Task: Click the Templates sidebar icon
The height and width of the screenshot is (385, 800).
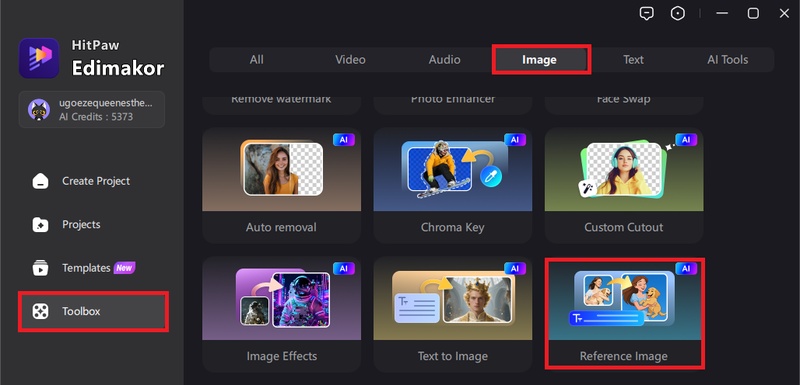Action: (40, 268)
